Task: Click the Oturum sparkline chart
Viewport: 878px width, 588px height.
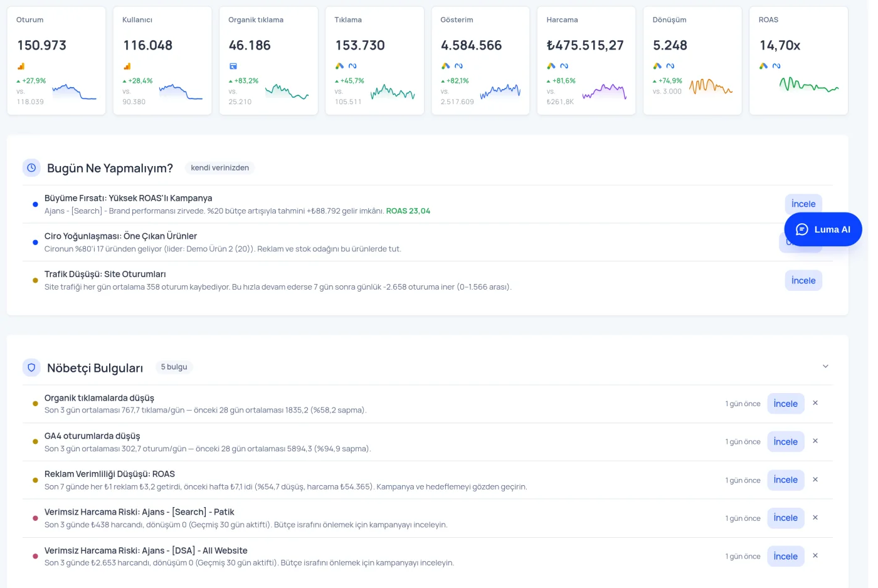Action: 75,92
